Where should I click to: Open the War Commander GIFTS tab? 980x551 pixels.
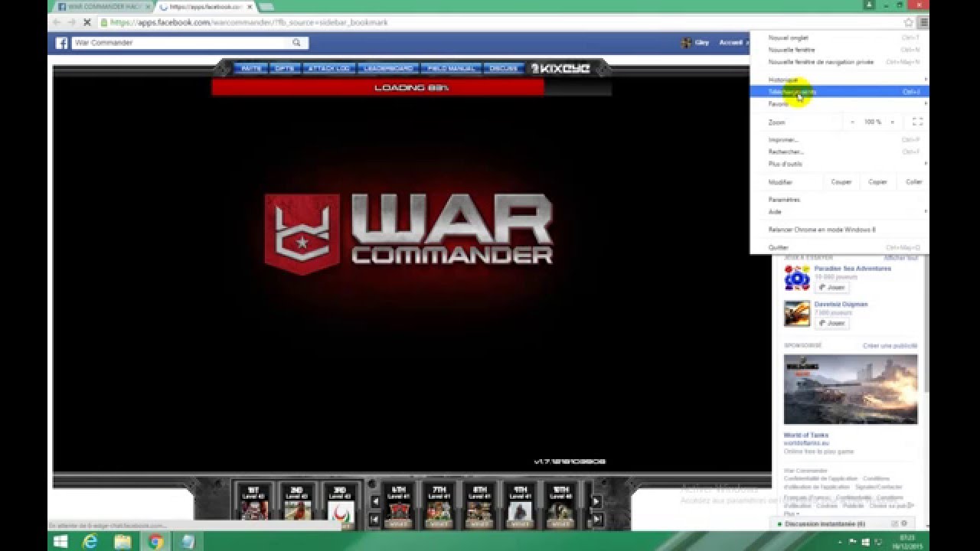(284, 68)
